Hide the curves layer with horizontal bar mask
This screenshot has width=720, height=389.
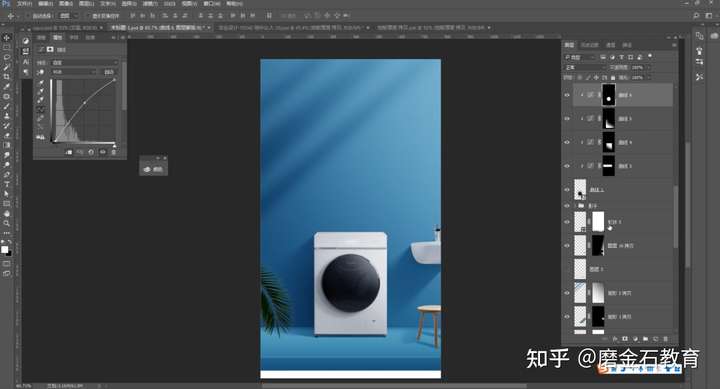(567, 166)
